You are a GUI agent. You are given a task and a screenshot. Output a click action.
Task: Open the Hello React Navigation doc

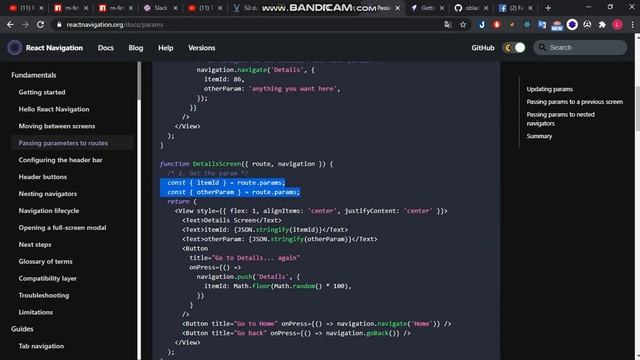[x=54, y=109]
